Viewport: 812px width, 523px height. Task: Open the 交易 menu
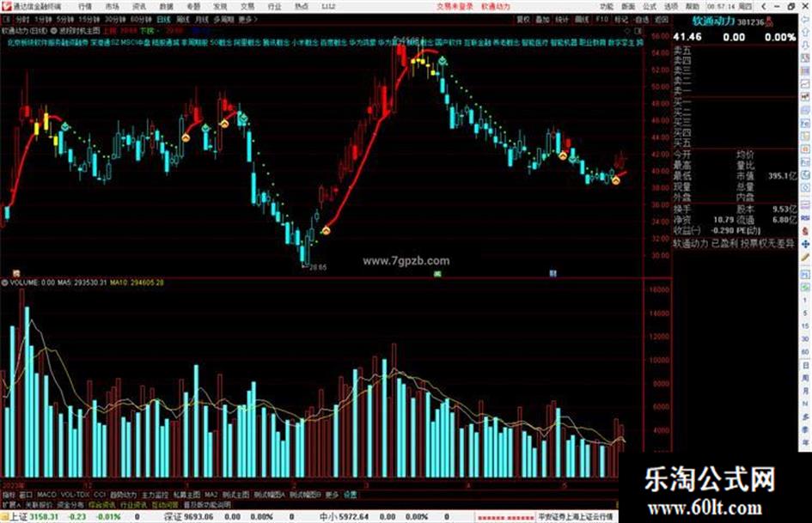[x=247, y=7]
